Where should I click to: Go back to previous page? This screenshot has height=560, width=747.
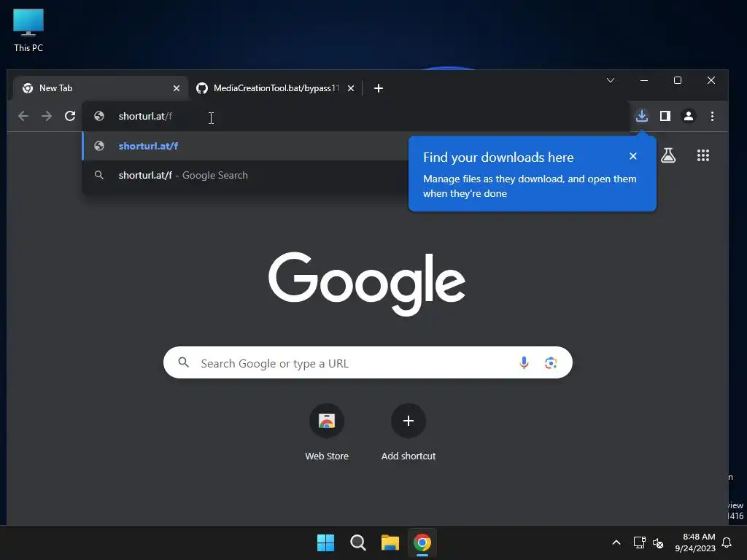click(x=23, y=116)
